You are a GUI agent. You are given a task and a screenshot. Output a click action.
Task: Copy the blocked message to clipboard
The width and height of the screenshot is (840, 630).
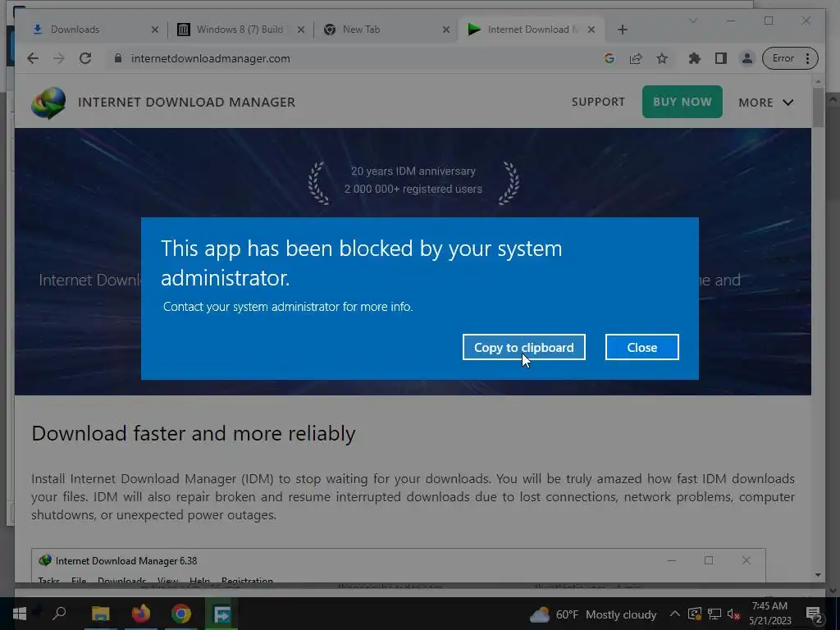[523, 347]
